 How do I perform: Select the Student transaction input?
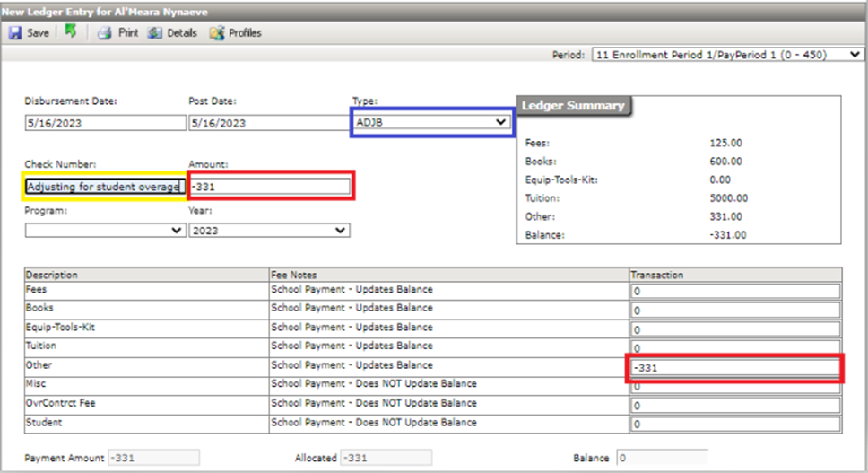pos(735,425)
